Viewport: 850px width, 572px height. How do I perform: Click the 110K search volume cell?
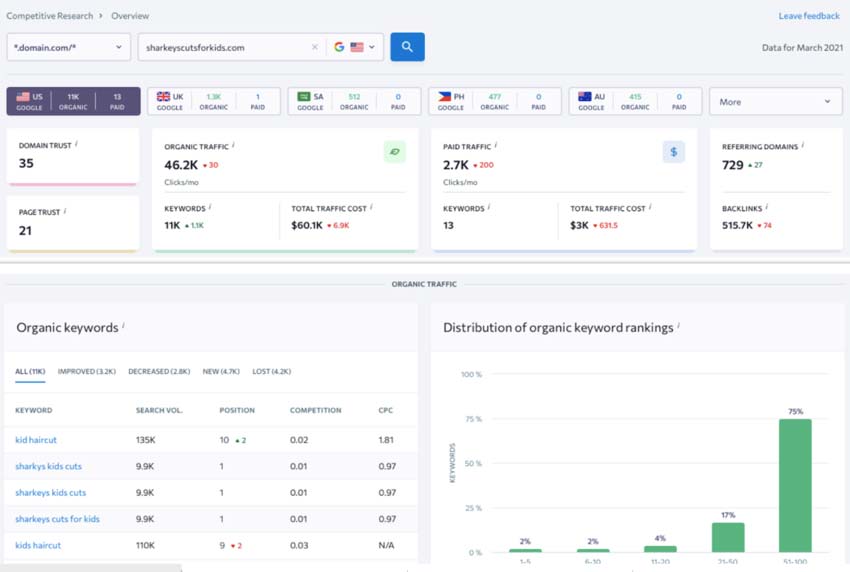tap(145, 545)
